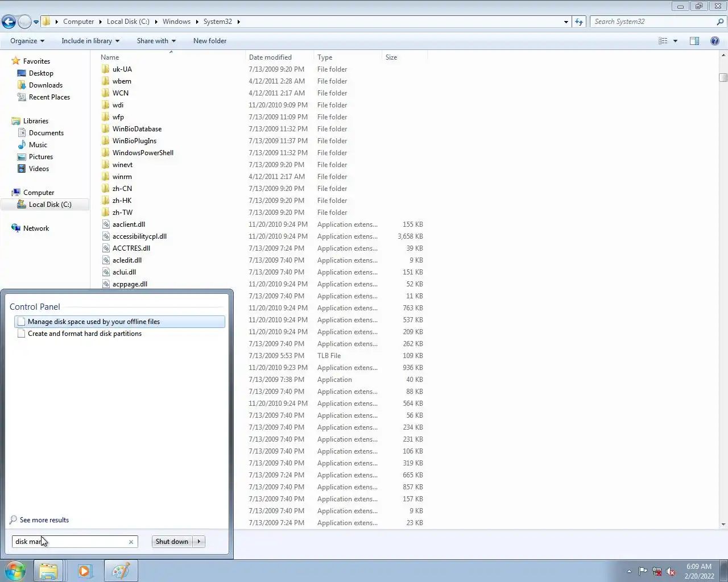Open the Paint taskbar icon
The width and height of the screenshot is (728, 582).
pos(121,571)
